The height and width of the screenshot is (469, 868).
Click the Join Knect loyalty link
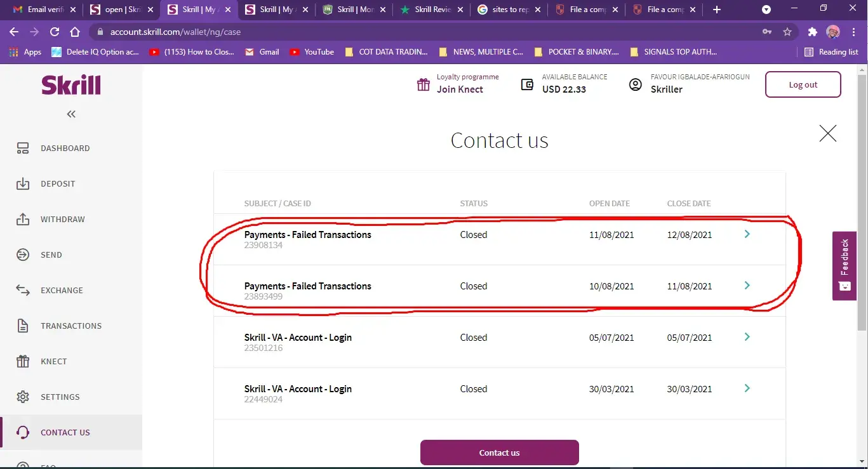[x=460, y=89]
